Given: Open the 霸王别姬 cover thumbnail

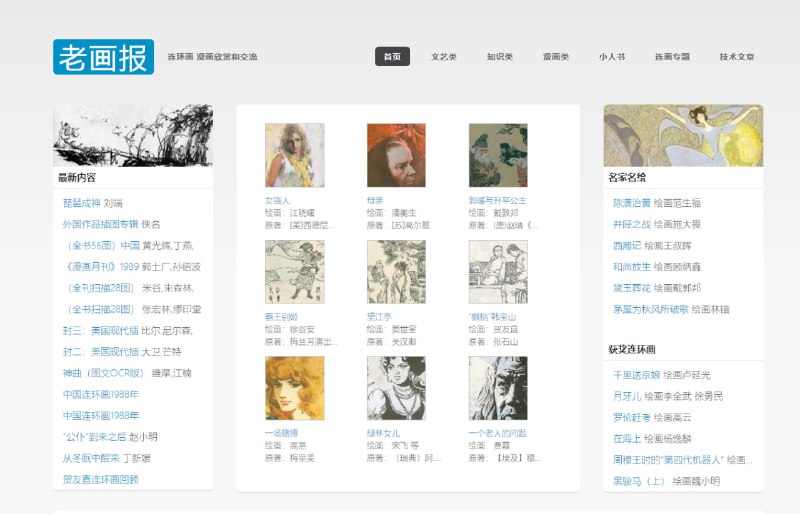Looking at the screenshot, I should tap(294, 272).
